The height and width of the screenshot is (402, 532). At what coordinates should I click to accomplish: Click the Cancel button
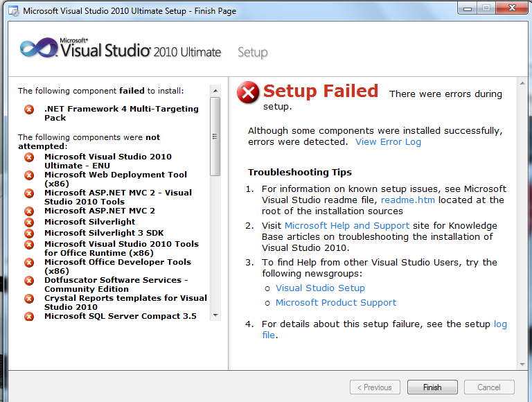pyautogui.click(x=489, y=387)
